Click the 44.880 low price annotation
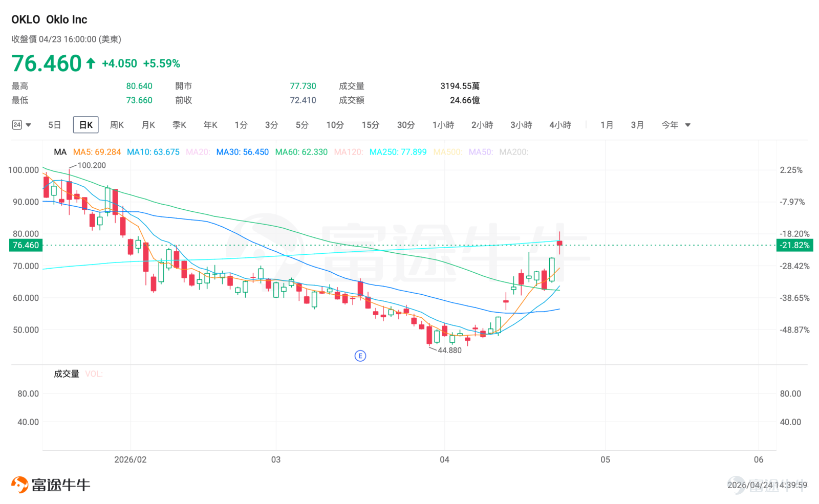819x504 pixels. pyautogui.click(x=449, y=350)
